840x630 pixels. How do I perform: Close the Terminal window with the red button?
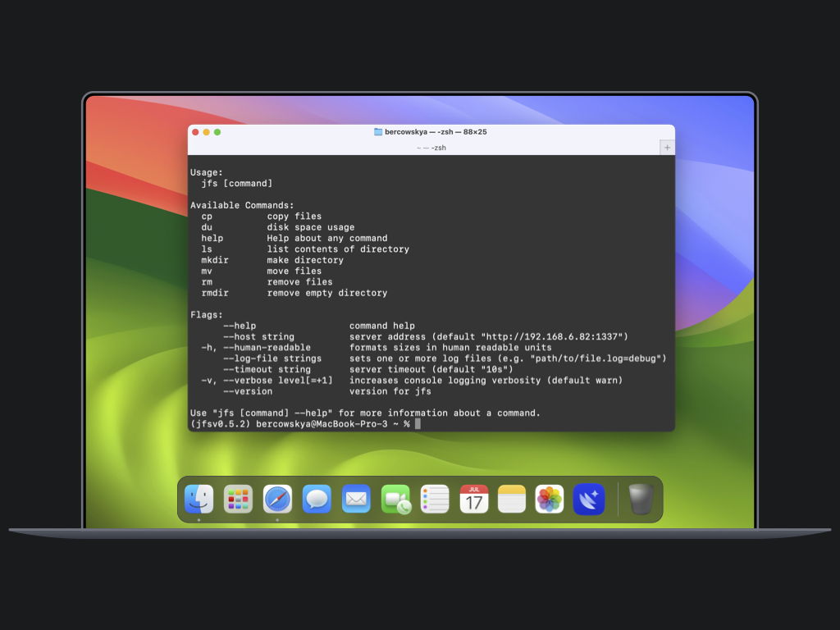click(x=195, y=132)
